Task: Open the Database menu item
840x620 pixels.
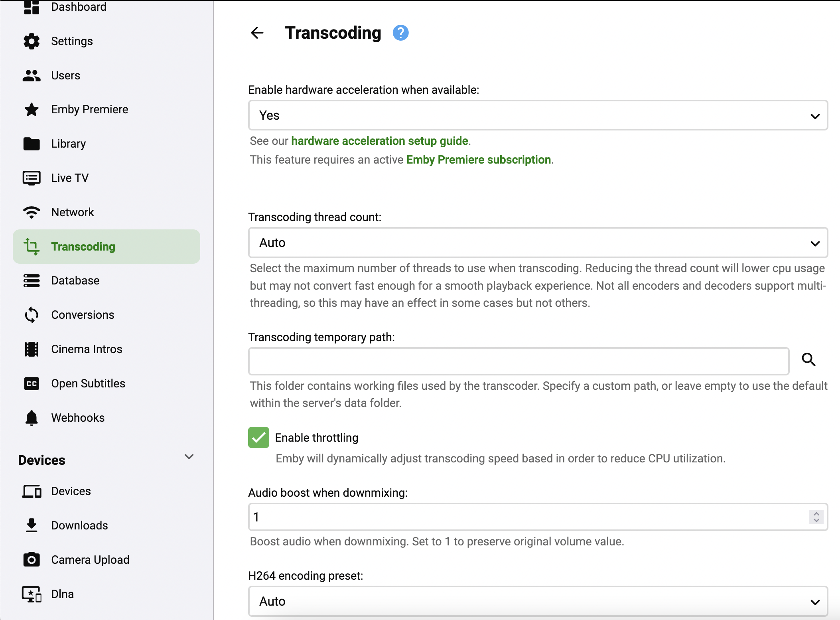Action: coord(75,280)
